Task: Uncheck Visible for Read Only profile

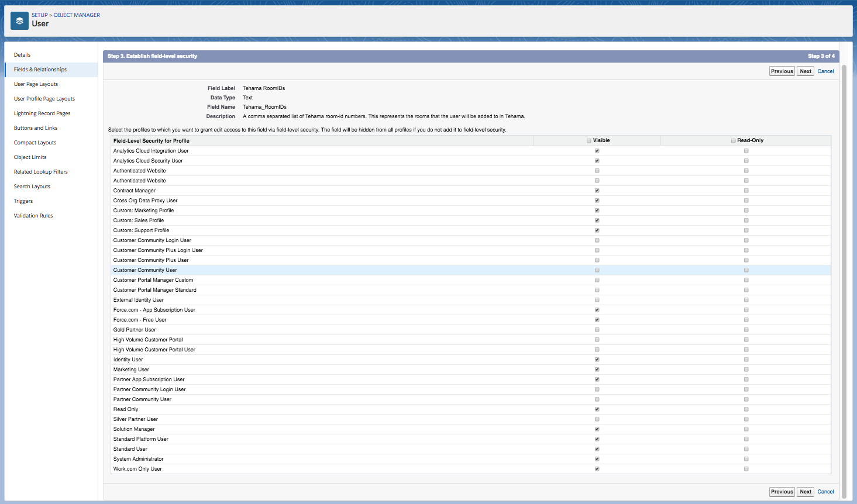Action: point(597,409)
